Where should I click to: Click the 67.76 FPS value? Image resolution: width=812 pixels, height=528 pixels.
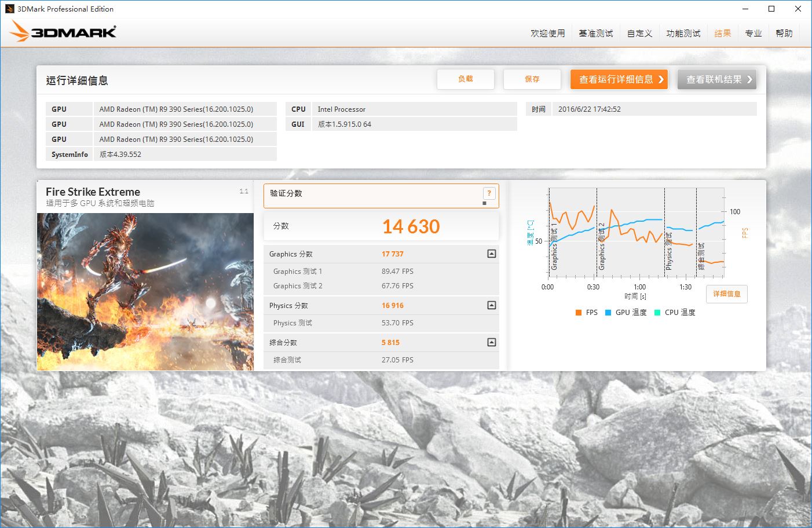(397, 286)
